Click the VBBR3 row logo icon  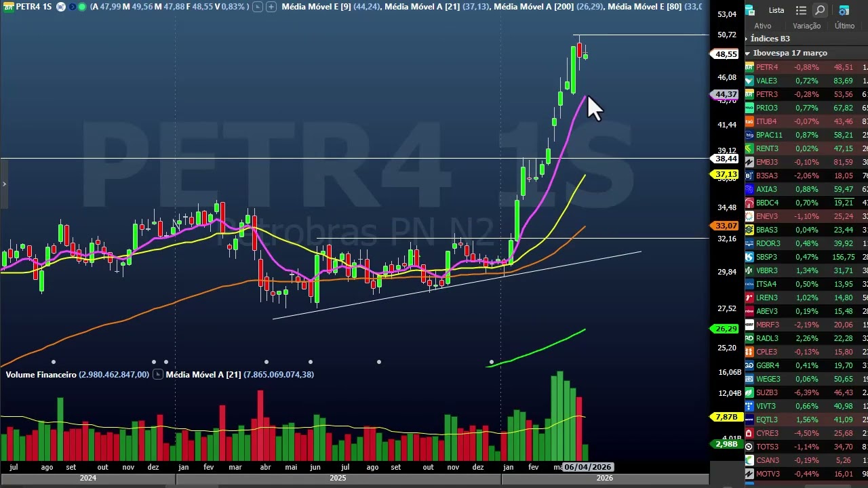click(x=749, y=270)
